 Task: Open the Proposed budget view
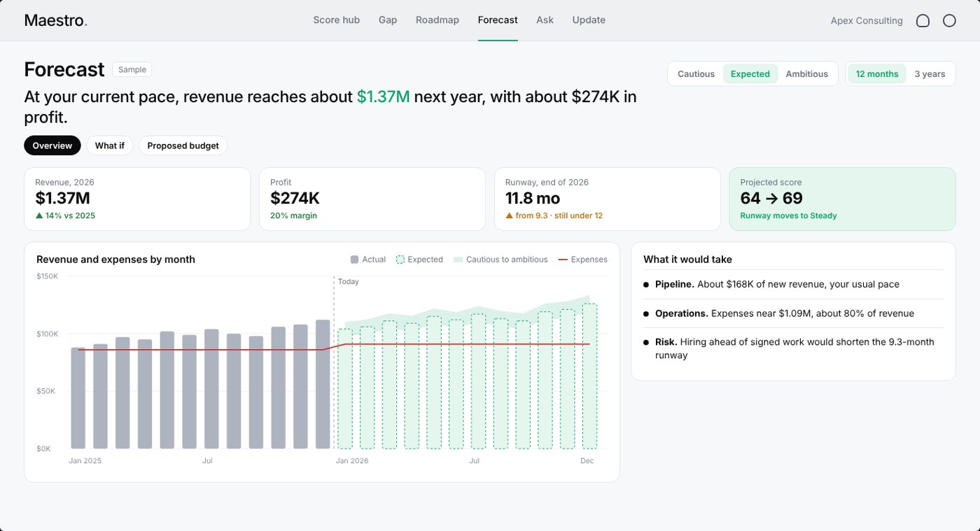tap(183, 146)
